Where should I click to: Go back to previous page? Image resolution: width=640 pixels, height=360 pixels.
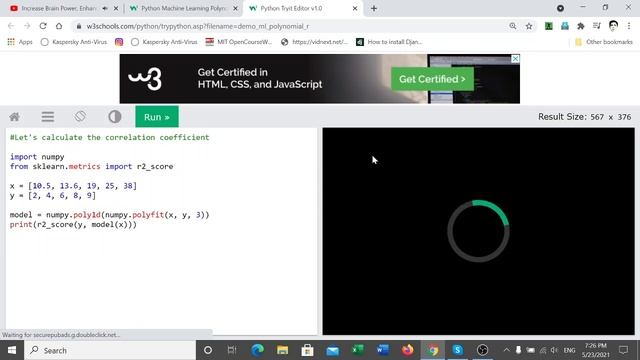point(11,26)
